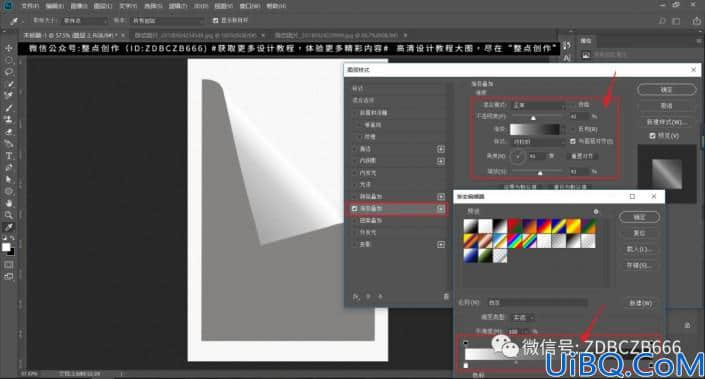705x379 pixels.
Task: Open the Layer (图层) menu
Action: click(x=103, y=6)
